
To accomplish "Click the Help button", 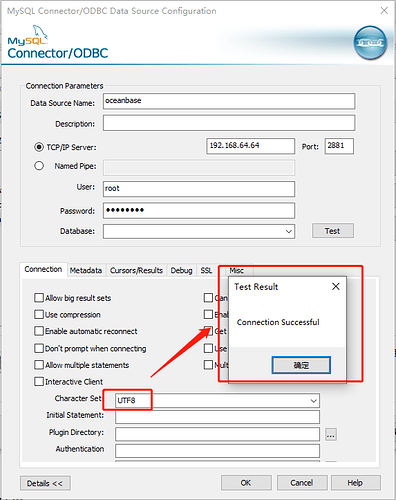I will (355, 483).
